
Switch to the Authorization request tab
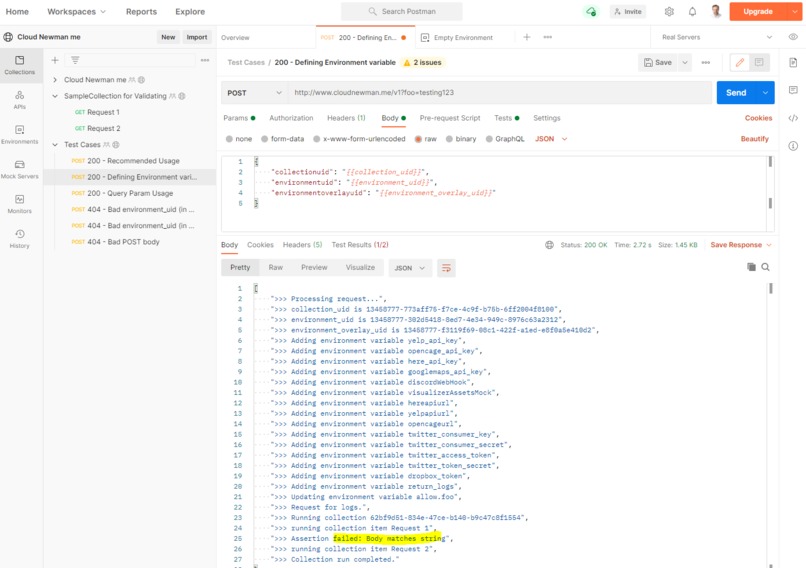click(x=291, y=118)
